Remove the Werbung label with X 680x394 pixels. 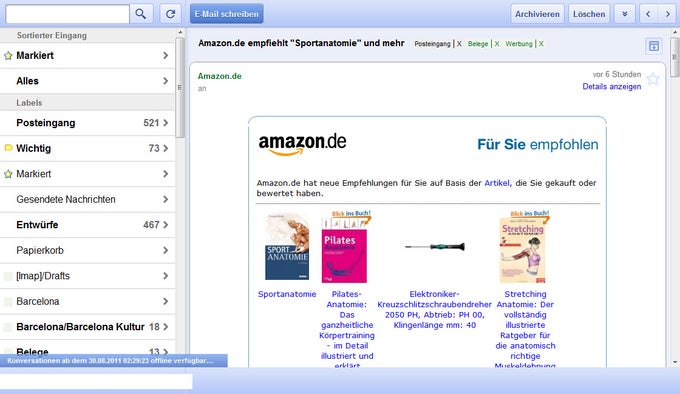pyautogui.click(x=541, y=44)
